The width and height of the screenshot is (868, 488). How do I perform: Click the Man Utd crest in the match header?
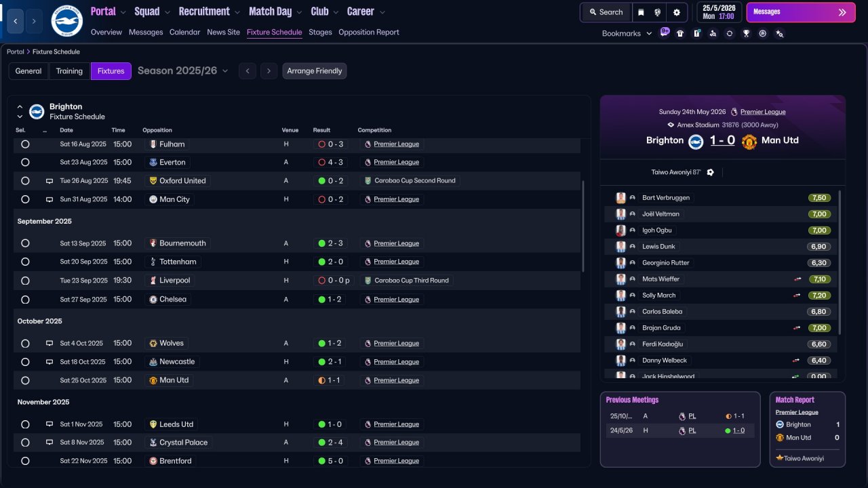749,141
